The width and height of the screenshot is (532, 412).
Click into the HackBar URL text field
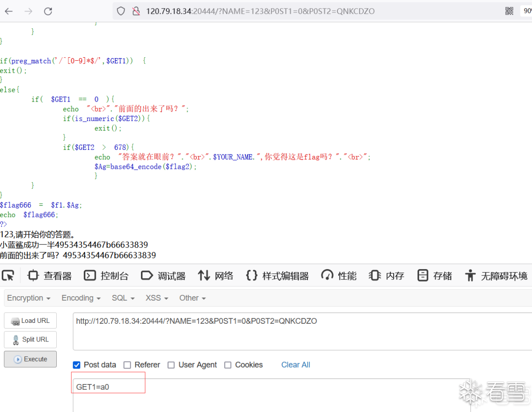click(x=302, y=331)
